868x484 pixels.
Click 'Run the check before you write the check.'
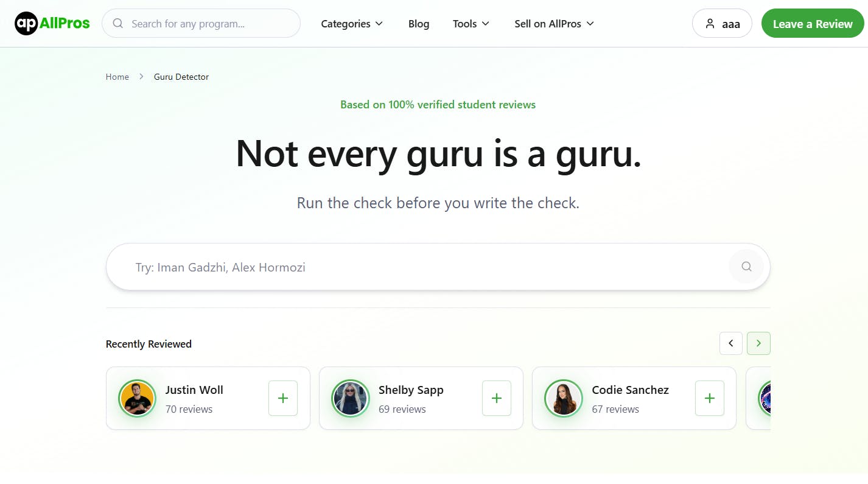click(x=438, y=203)
